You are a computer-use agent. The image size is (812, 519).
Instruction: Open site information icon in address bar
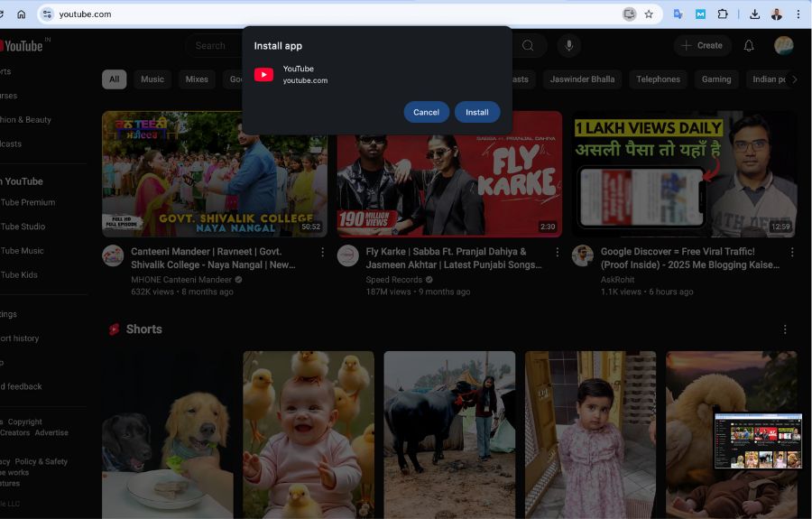point(47,14)
